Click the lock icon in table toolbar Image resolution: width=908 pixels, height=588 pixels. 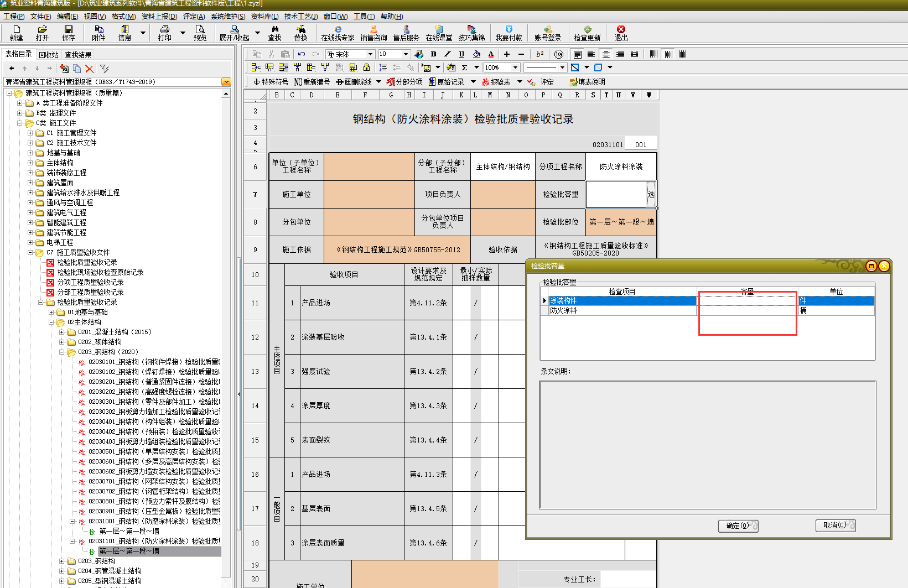tap(366, 67)
